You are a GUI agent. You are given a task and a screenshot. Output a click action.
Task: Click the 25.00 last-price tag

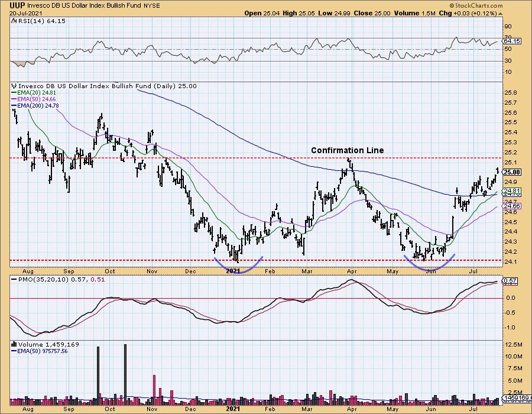click(x=512, y=172)
